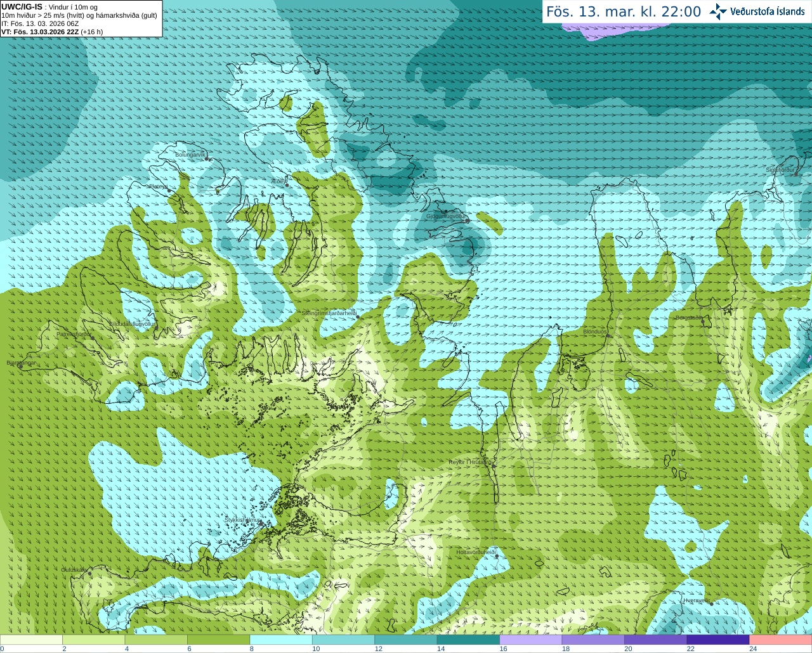Select the pink above-24 m/s legend swatch
The height and width of the screenshot is (653, 812).
(x=781, y=640)
